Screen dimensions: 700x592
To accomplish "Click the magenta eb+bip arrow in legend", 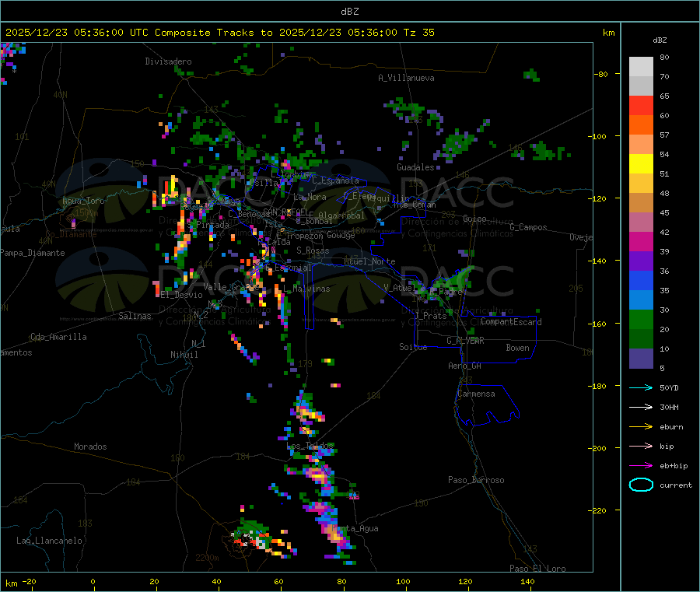I will [x=641, y=466].
